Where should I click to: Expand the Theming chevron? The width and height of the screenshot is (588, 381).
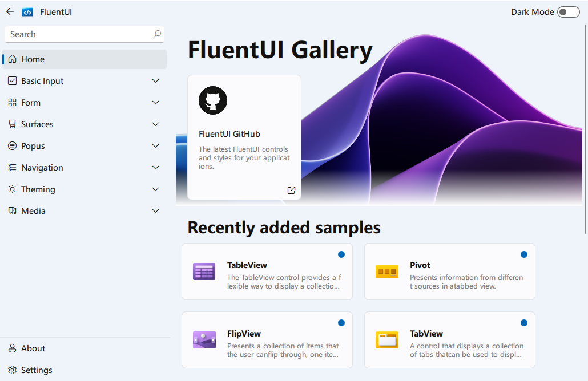[x=156, y=189]
